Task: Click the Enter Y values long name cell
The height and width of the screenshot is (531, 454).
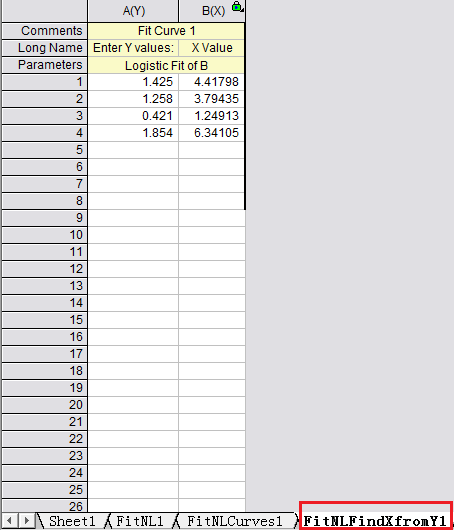Action: 133,48
